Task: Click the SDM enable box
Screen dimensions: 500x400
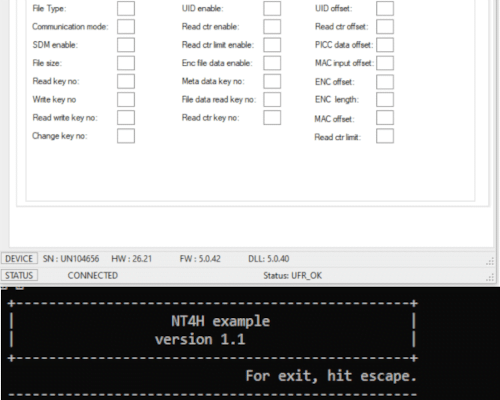Action: [126, 45]
